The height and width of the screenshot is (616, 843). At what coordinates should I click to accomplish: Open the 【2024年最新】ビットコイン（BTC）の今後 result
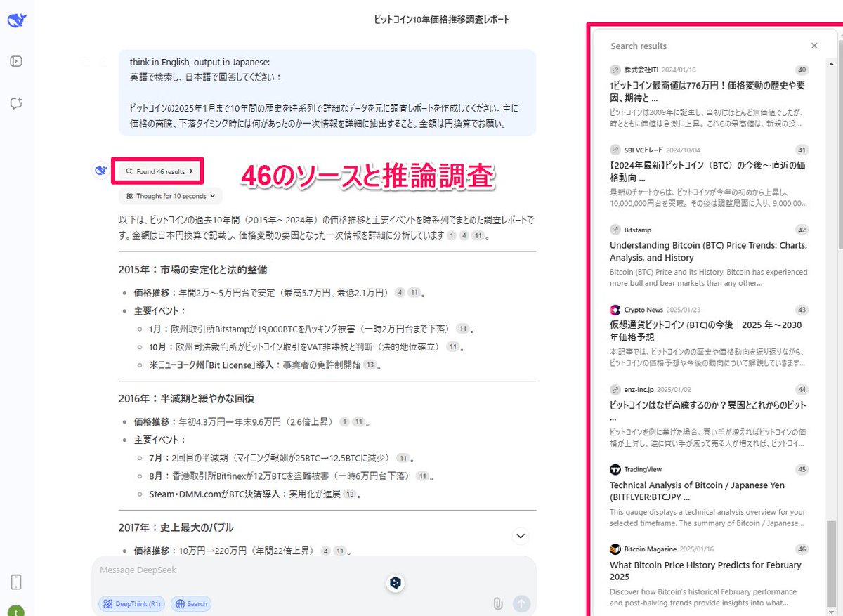pos(707,171)
